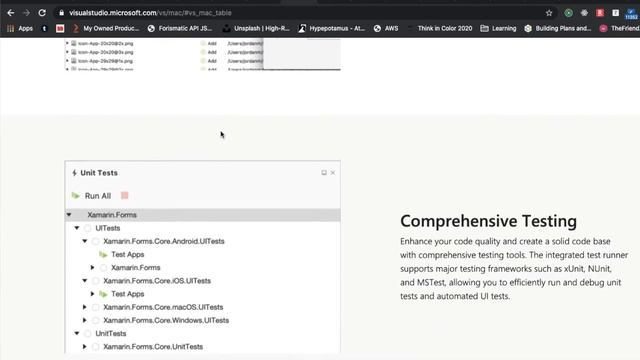Bookmark this page with the star icon

coord(549,13)
